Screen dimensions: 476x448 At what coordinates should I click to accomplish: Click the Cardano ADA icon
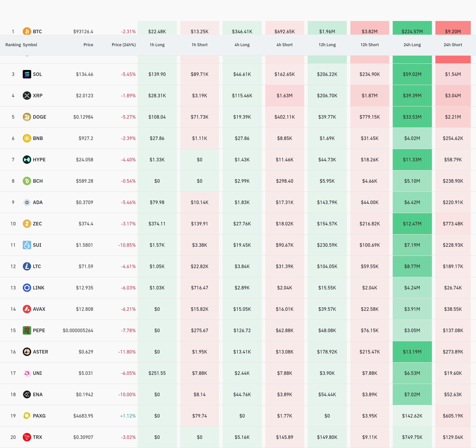pyautogui.click(x=27, y=202)
